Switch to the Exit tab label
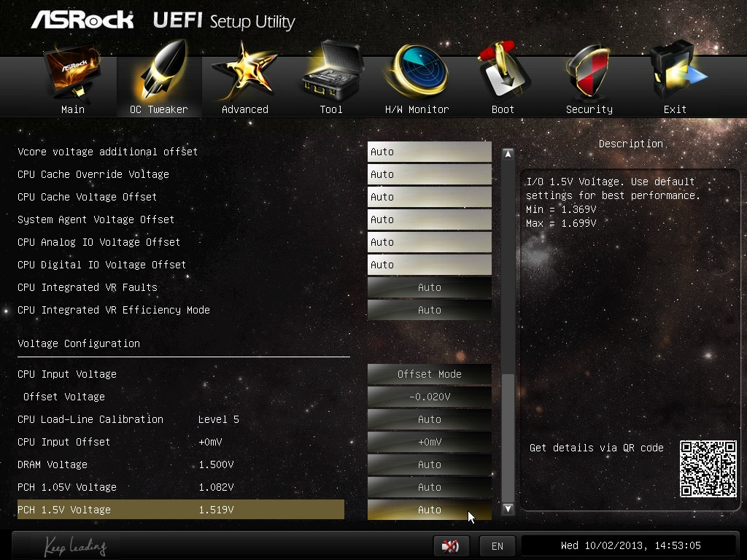Image resolution: width=747 pixels, height=560 pixels. point(675,109)
